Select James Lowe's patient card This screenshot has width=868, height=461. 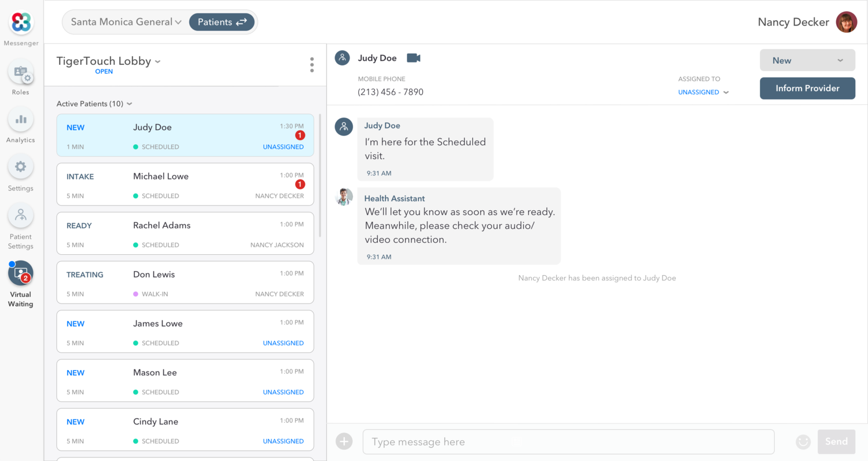tap(185, 331)
